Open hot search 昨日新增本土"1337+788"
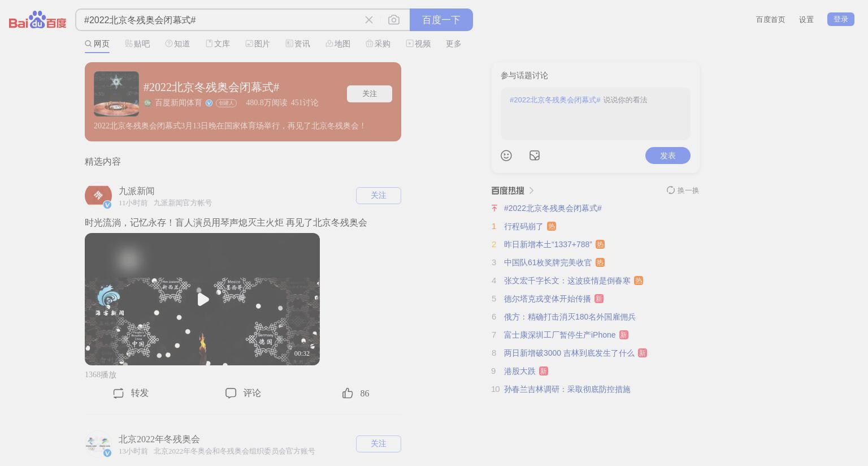The image size is (868, 466). pyautogui.click(x=548, y=245)
